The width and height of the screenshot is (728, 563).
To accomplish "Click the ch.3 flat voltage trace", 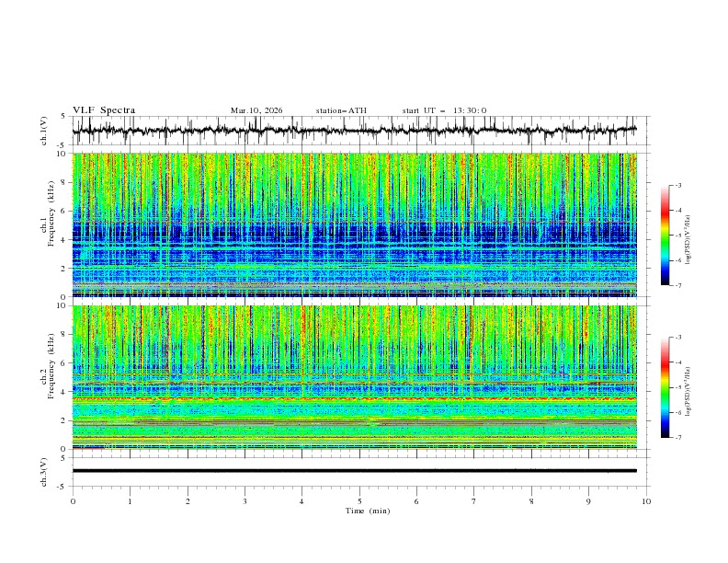I will pos(354,471).
